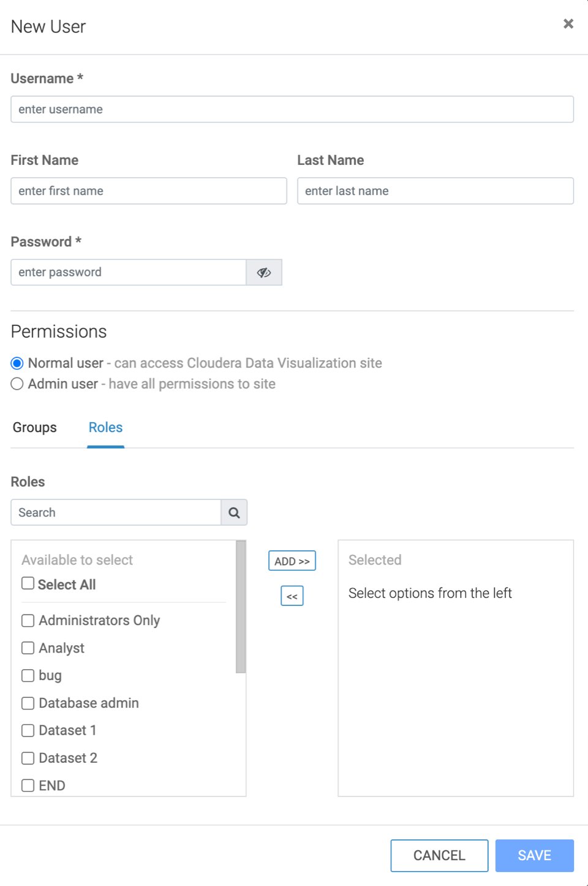The width and height of the screenshot is (588, 886).
Task: Open the Roles tab
Action: (x=105, y=428)
